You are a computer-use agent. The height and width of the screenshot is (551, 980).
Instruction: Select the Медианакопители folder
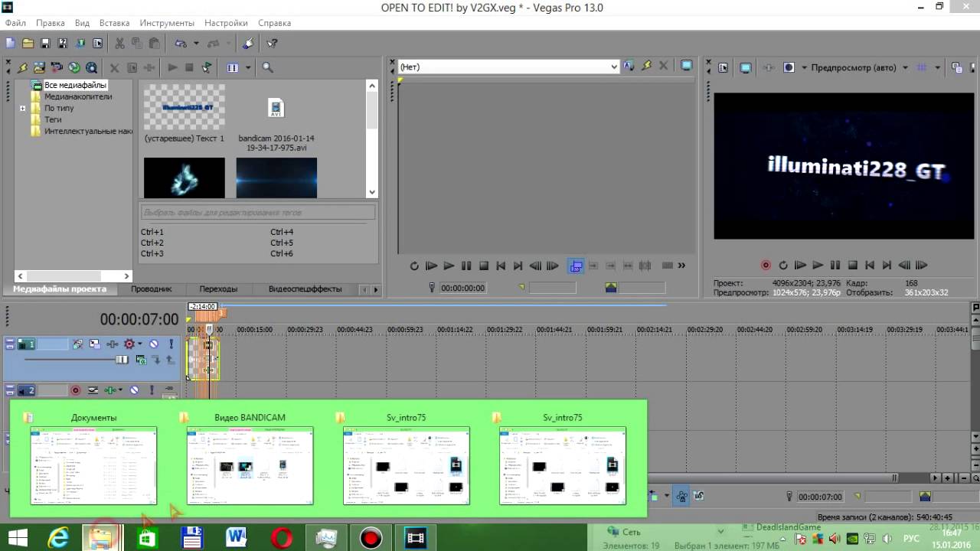tap(77, 96)
